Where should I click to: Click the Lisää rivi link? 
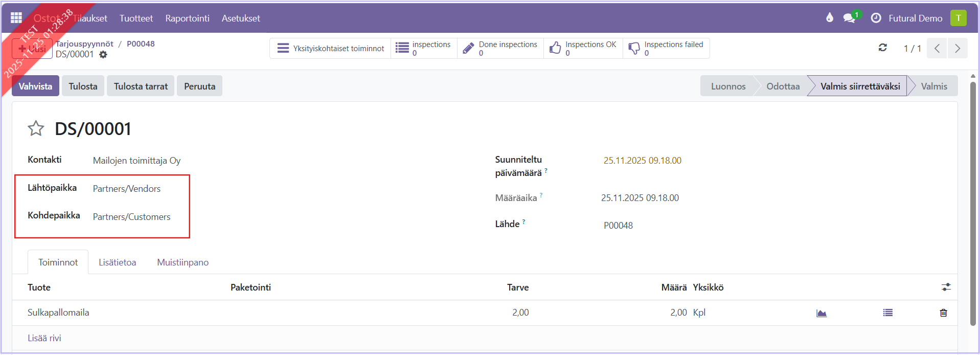[44, 338]
